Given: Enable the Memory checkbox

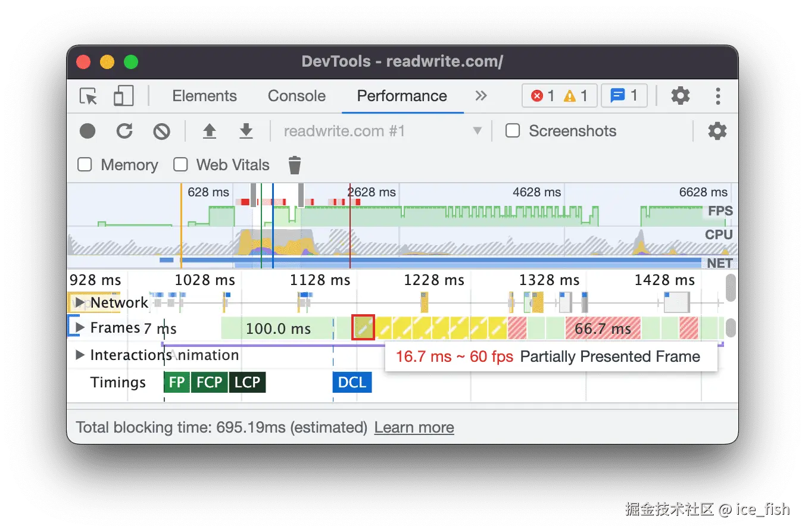Looking at the screenshot, I should pos(85,165).
